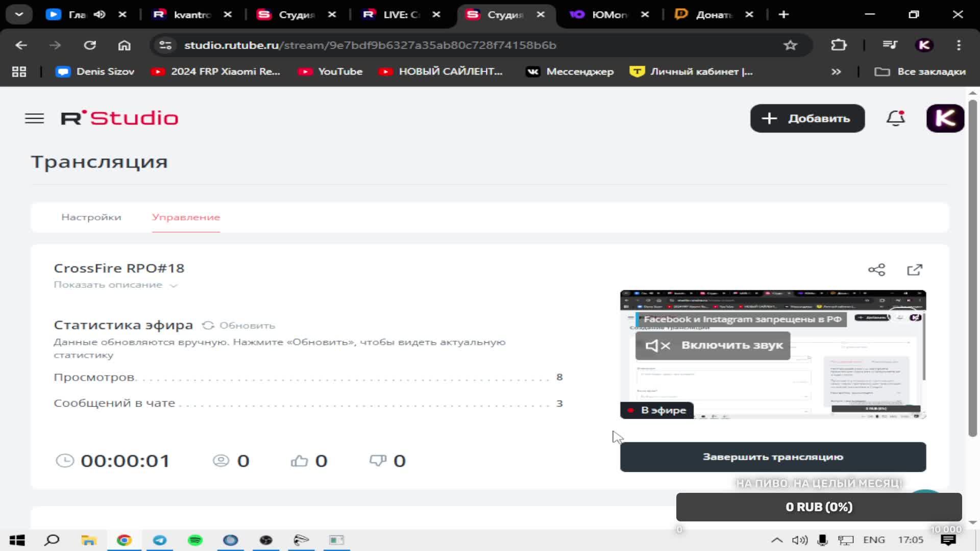Bookmark this page with the star
This screenshot has width=980, height=551.
790,45
